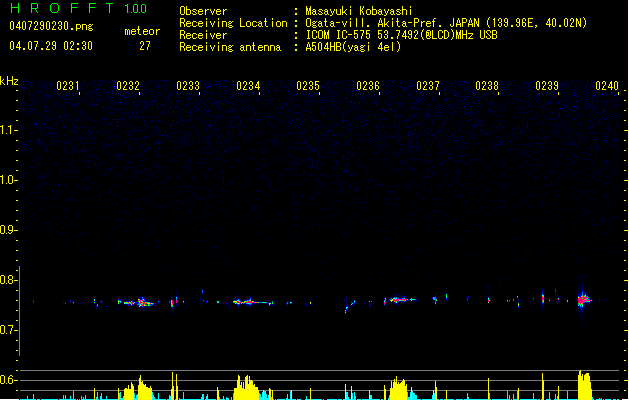Image resolution: width=629 pixels, height=400 pixels.
Task: Click the A504HB(yagi 4el) antenna text
Action: (x=353, y=47)
